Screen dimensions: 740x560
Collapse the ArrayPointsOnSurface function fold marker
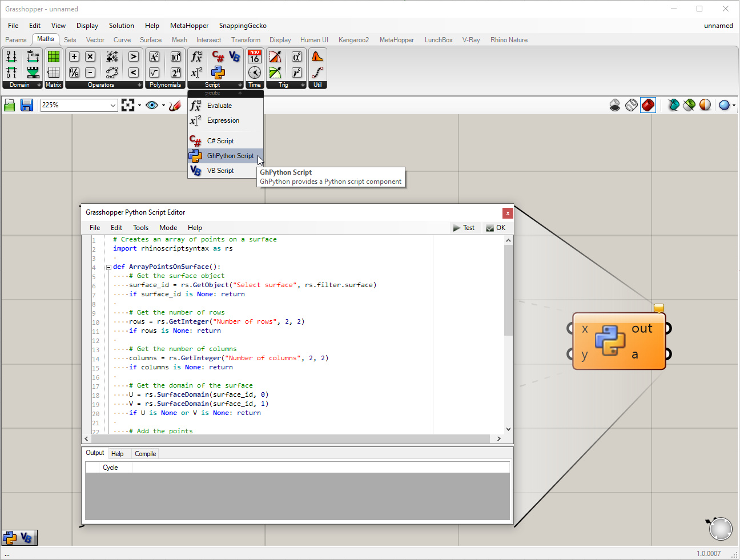coord(108,267)
